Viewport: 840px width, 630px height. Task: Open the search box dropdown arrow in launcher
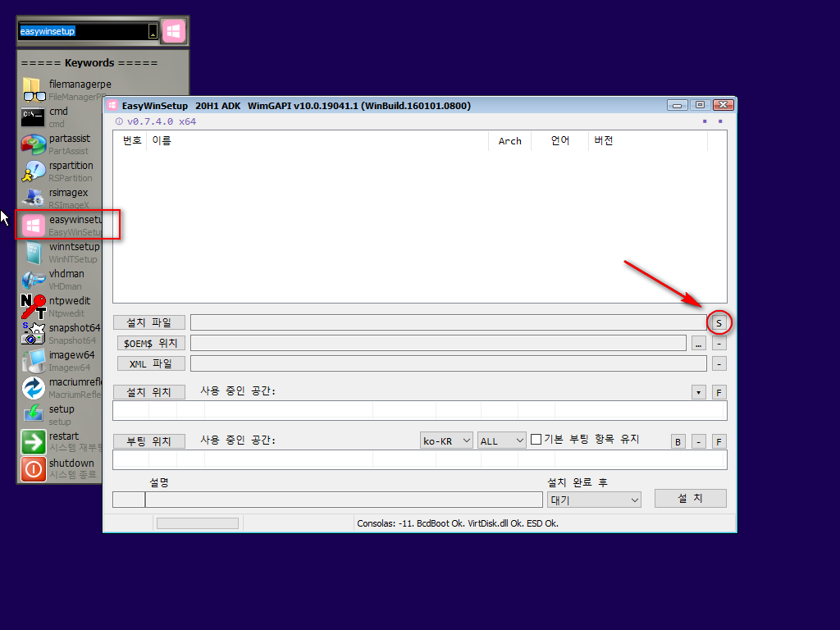click(153, 32)
